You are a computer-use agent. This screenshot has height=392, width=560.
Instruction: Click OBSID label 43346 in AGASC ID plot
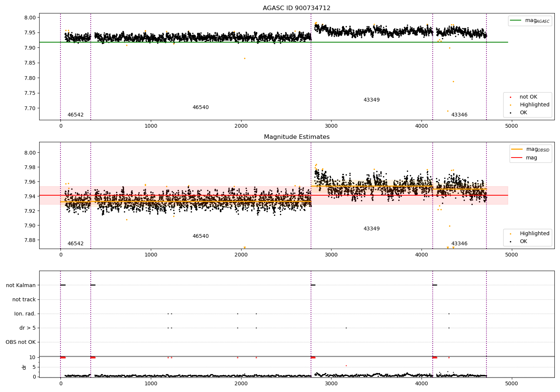coord(459,115)
